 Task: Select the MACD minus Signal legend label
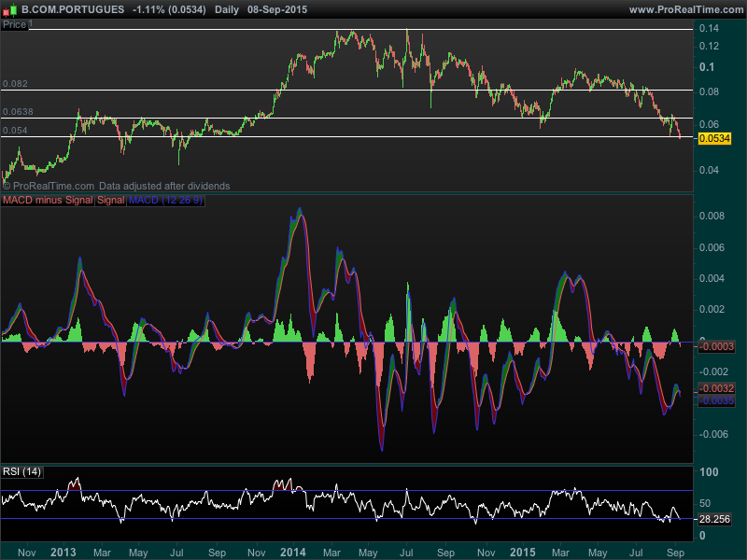[47, 200]
